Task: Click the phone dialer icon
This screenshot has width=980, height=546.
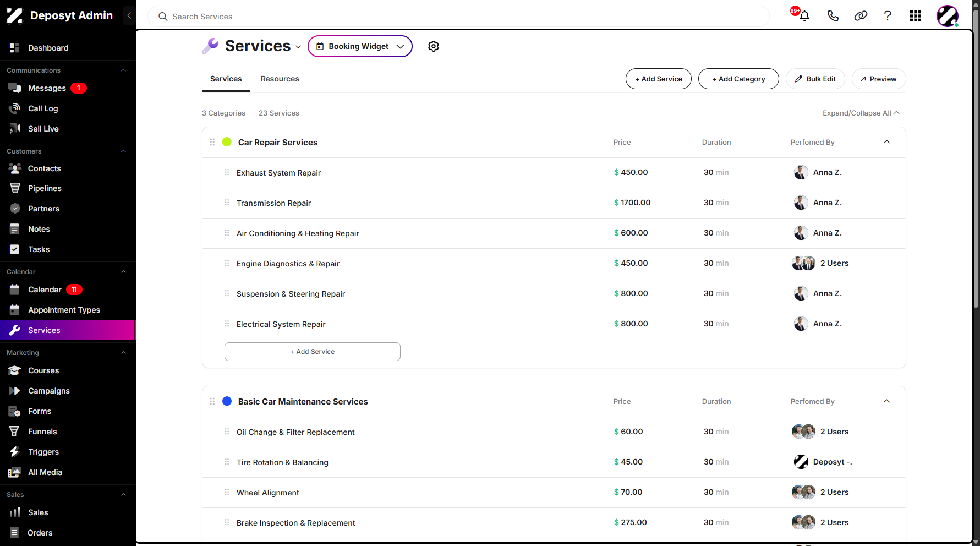Action: 833,16
